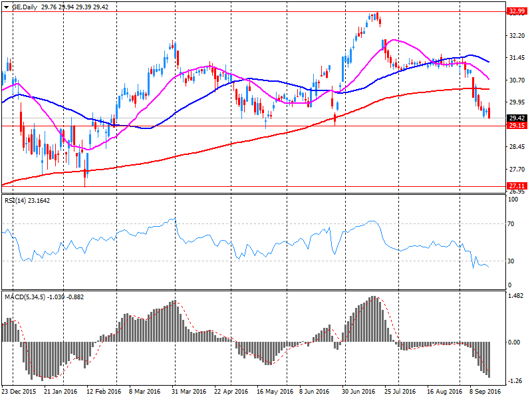Click the RSI 70 level label
Screen dimensions: 532x399
coord(511,224)
